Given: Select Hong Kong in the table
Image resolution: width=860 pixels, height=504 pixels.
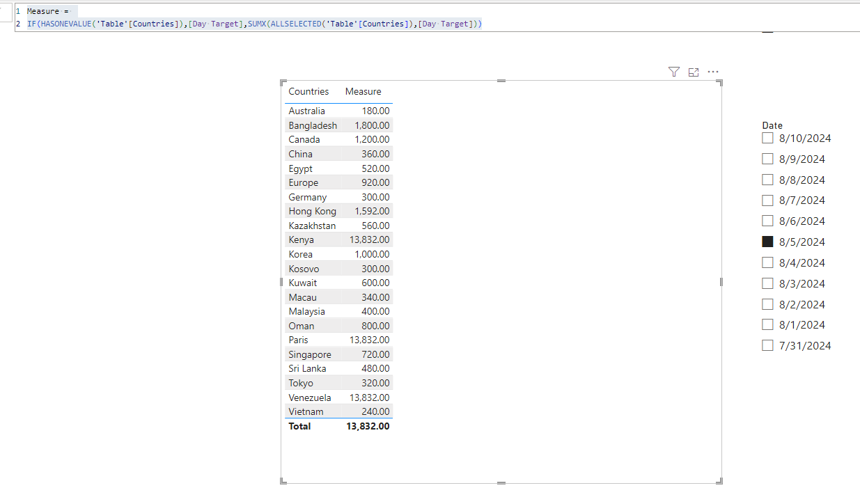Looking at the screenshot, I should click(312, 211).
